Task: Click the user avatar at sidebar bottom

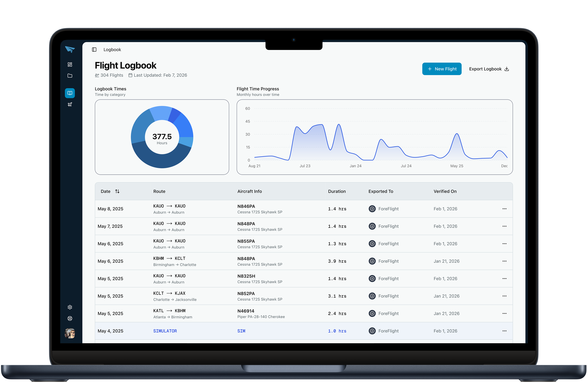Action: (70, 334)
